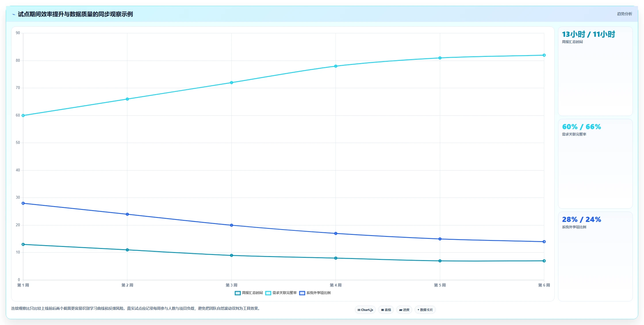Click the trend icon beside the chart title
The height and width of the screenshot is (325, 644).
click(x=14, y=14)
